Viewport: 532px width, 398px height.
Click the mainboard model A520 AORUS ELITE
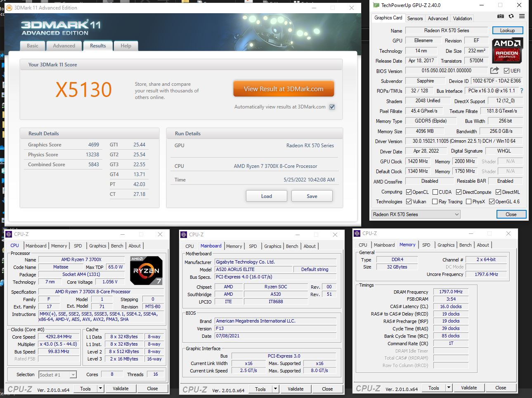[254, 269]
